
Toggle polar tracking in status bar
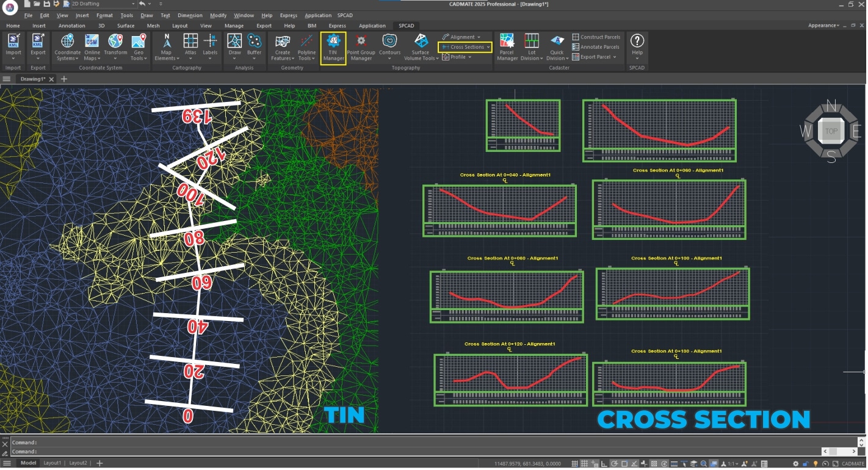tap(615, 464)
